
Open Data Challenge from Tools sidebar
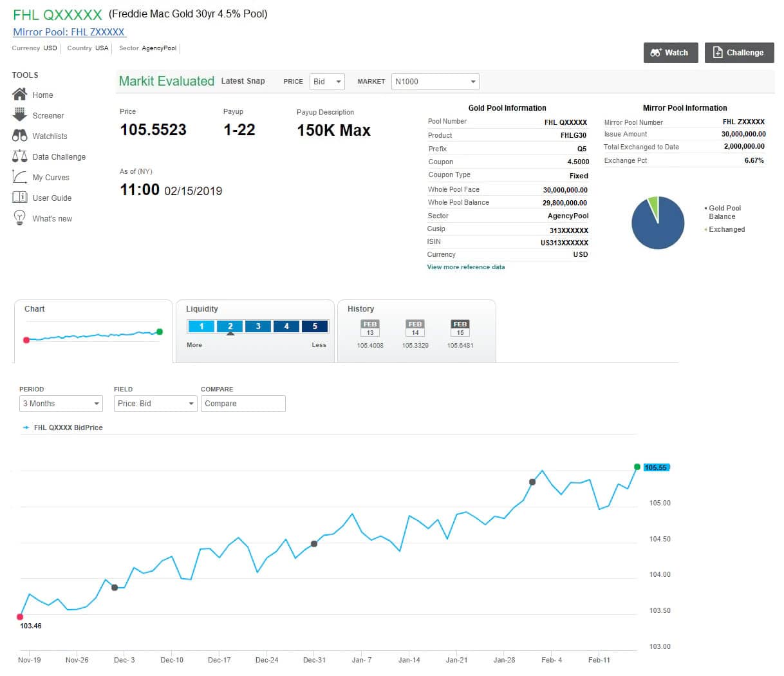tap(59, 157)
